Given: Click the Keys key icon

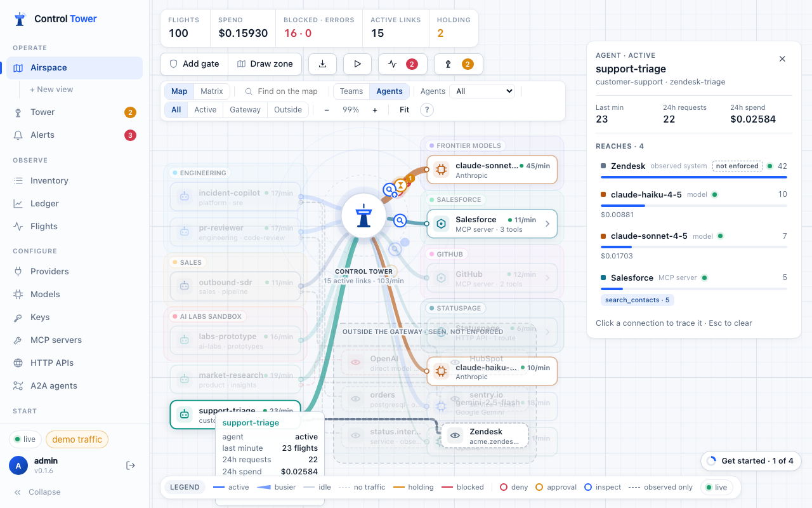Looking at the screenshot, I should (x=18, y=317).
